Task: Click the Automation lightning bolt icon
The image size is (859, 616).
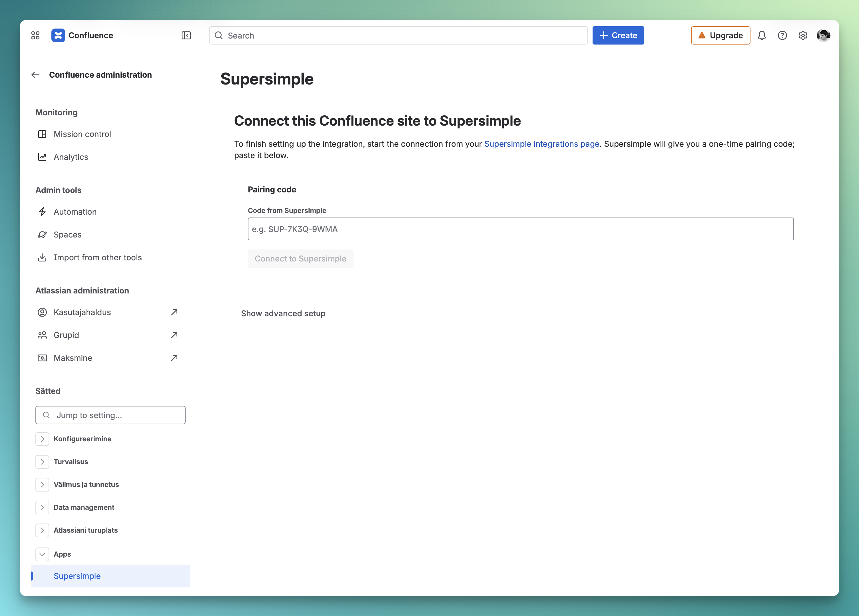Action: click(x=42, y=212)
